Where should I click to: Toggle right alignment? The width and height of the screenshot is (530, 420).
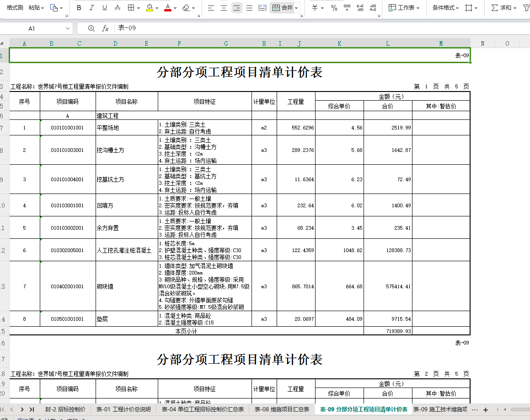click(x=236, y=8)
